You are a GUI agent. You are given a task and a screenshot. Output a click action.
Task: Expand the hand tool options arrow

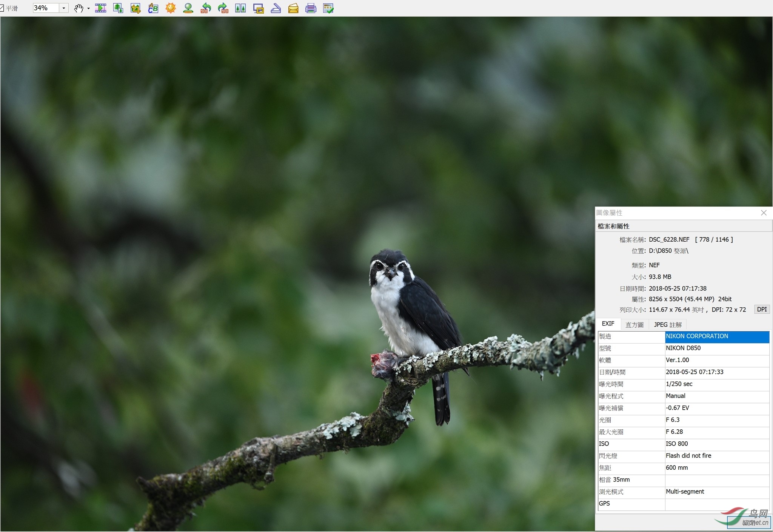click(x=89, y=8)
